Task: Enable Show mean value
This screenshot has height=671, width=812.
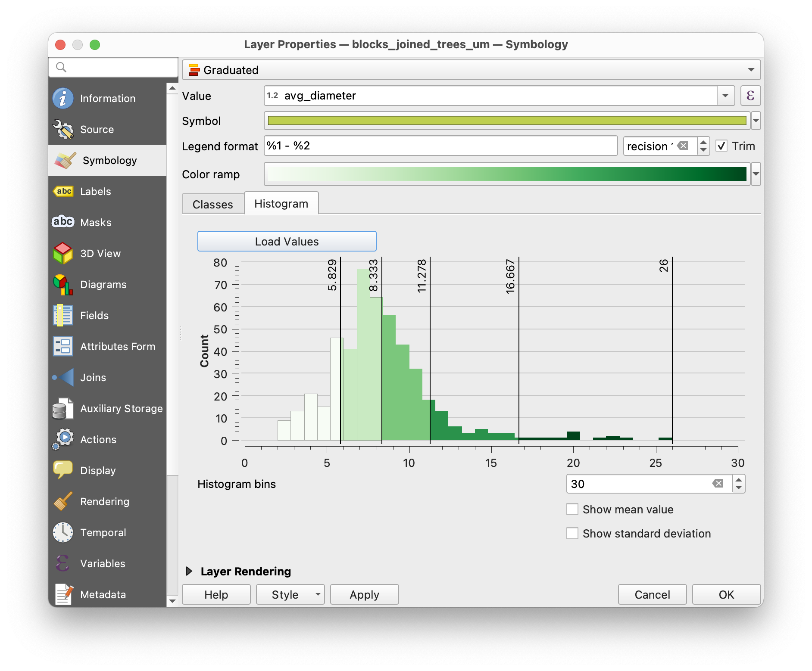Action: click(x=572, y=509)
